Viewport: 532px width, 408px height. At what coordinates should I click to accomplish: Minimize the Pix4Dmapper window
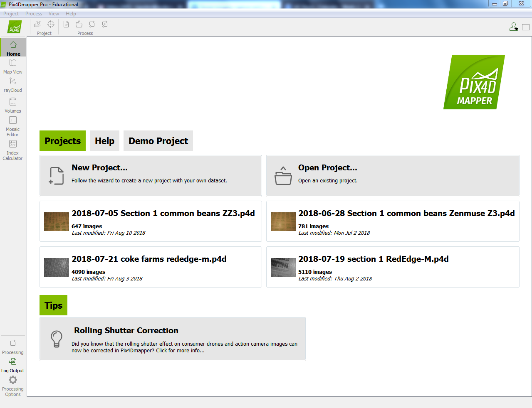(x=494, y=4)
